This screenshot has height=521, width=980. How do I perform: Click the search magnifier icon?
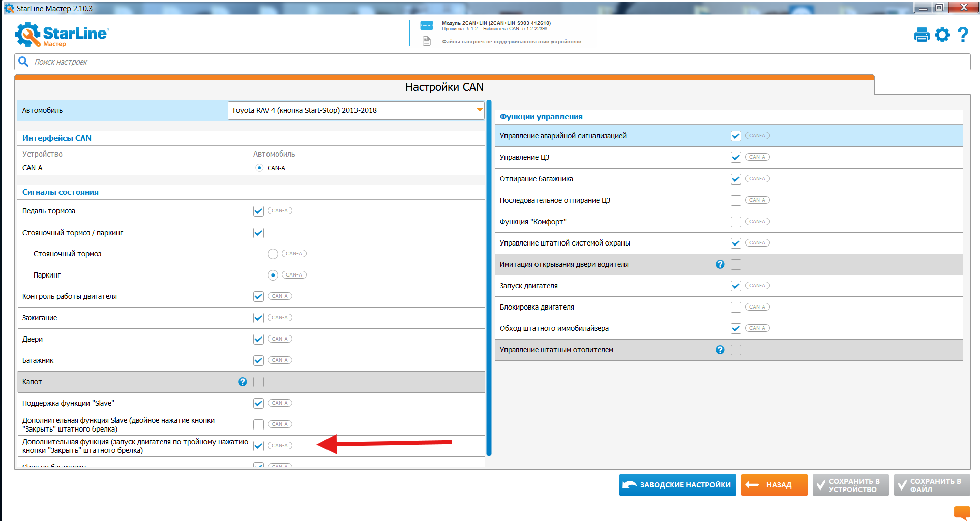(x=23, y=62)
